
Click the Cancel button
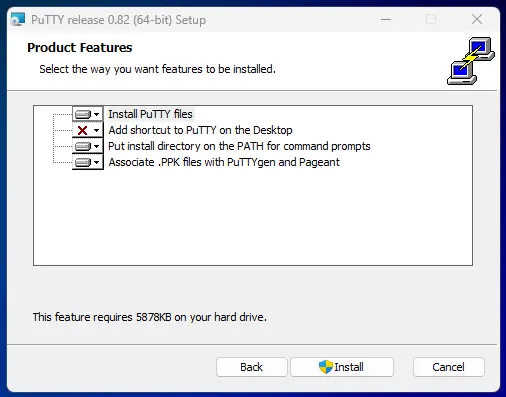point(448,367)
